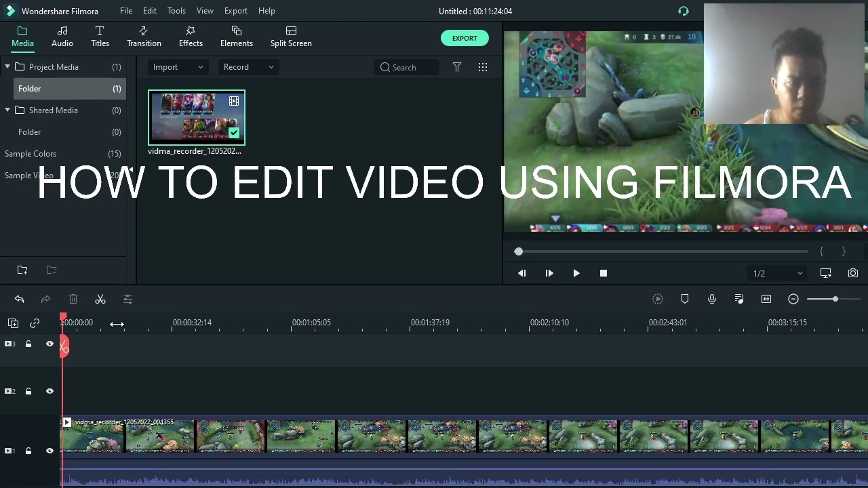Screen dimensions: 868x488
Task: Open the Import dropdown
Action: tap(178, 67)
